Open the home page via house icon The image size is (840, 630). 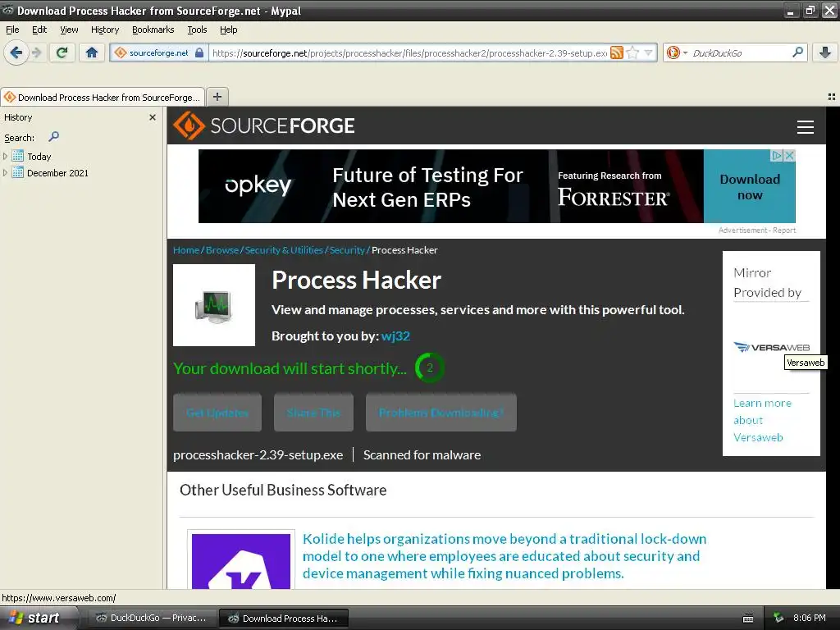pyautogui.click(x=92, y=52)
